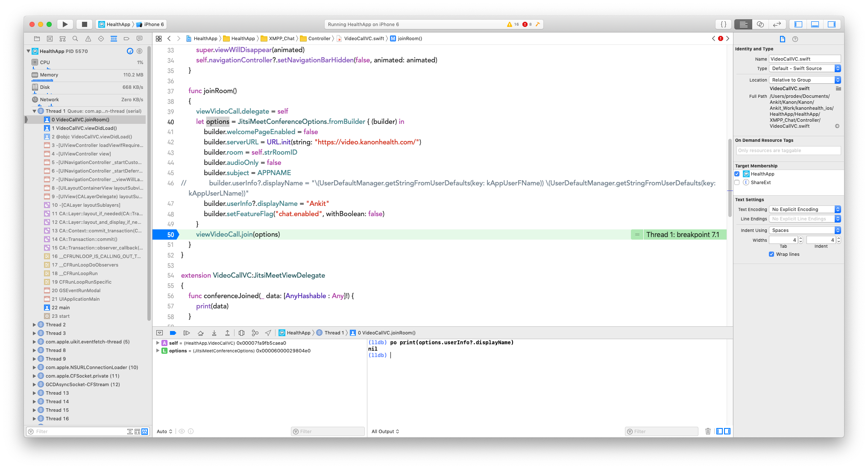
Task: Stop the running HealthApp
Action: [85, 24]
